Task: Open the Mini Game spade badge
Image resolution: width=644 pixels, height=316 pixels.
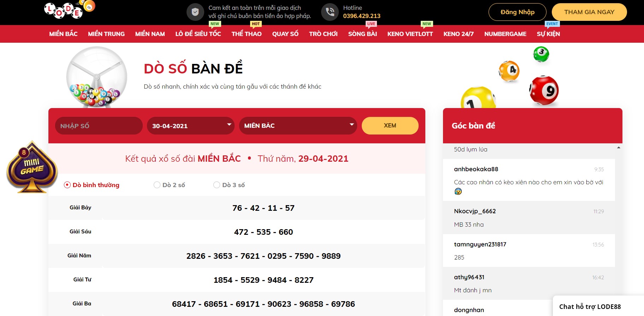Action: [32, 168]
